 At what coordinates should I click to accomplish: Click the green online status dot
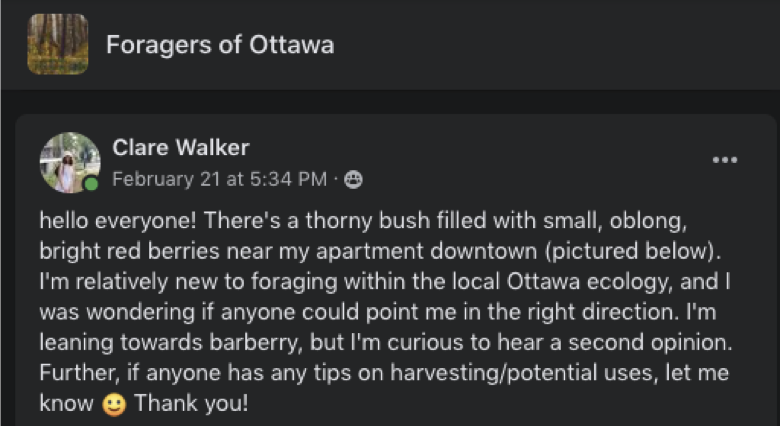click(x=92, y=184)
